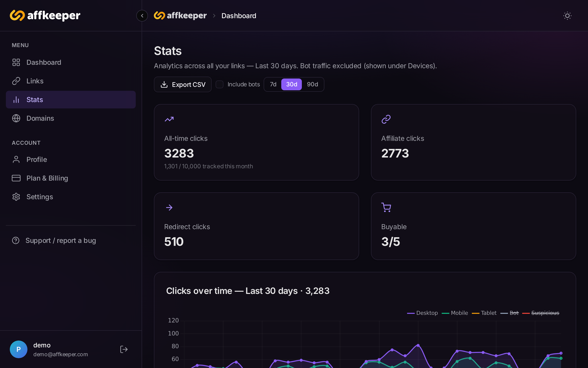The width and height of the screenshot is (588, 368).
Task: Click the Domains globe icon in sidebar
Action: (x=16, y=118)
